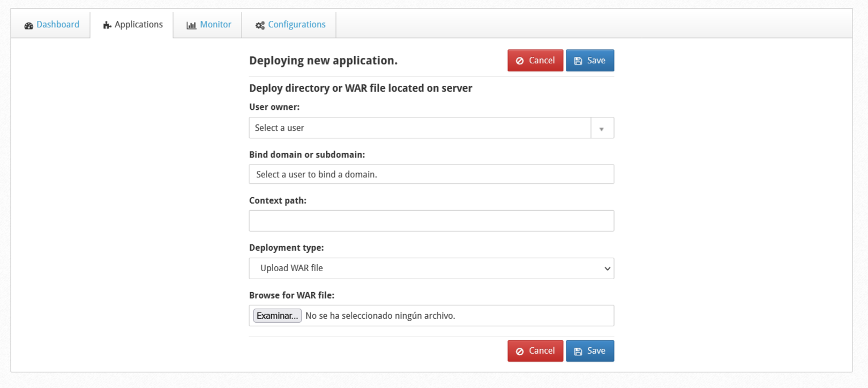
Task: Click the 'User owner:' label
Action: click(x=274, y=107)
